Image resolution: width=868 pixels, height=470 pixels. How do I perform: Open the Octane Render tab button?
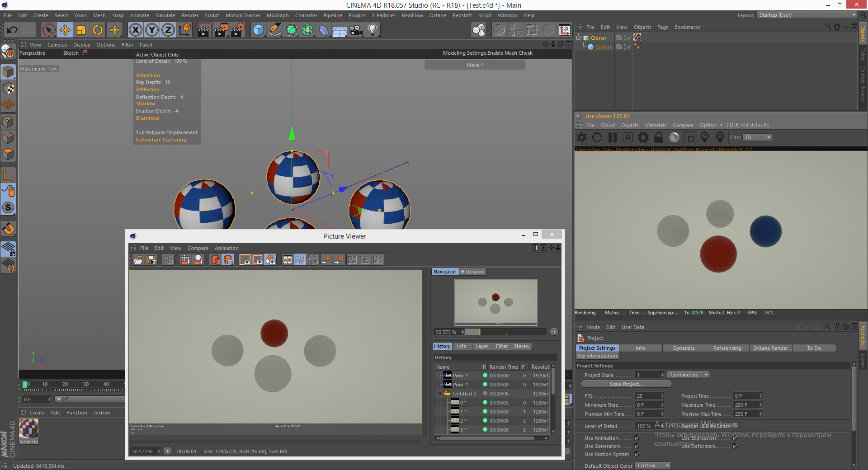click(x=770, y=348)
